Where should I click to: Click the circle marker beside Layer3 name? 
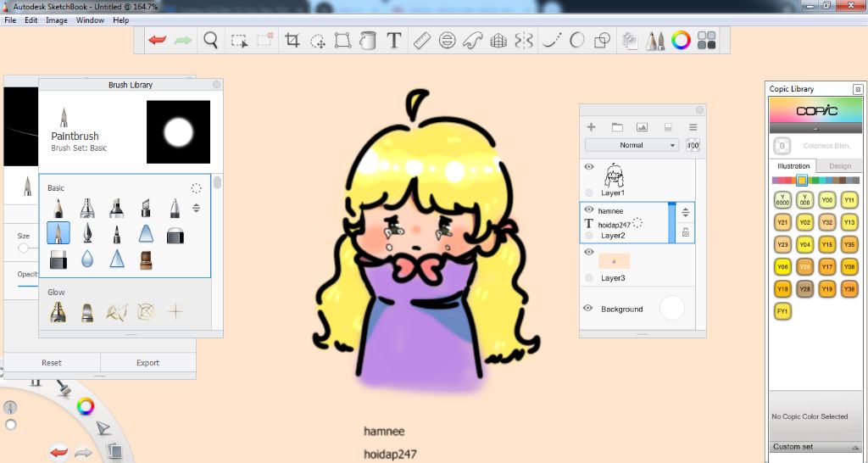(x=589, y=278)
